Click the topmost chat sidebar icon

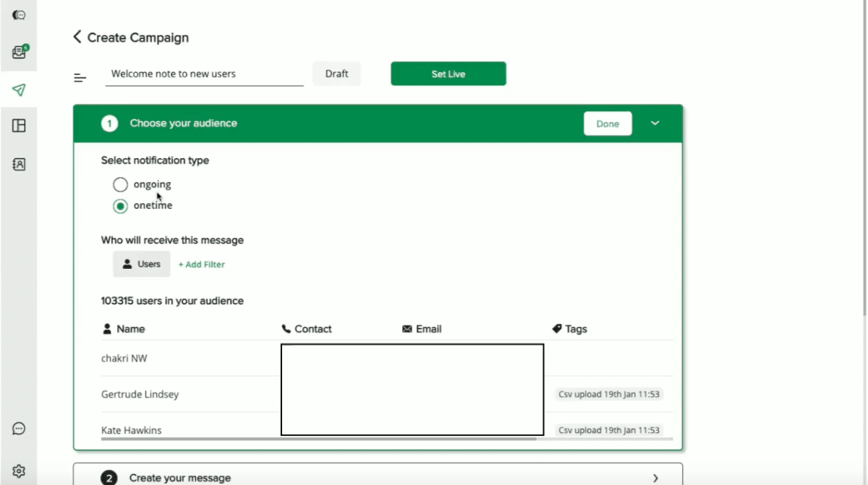(x=19, y=14)
